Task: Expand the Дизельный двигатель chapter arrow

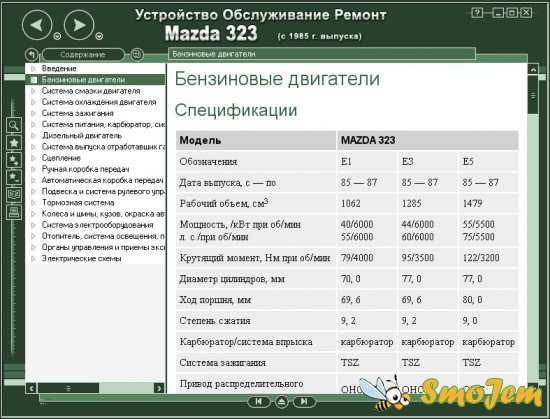Action: pos(33,135)
